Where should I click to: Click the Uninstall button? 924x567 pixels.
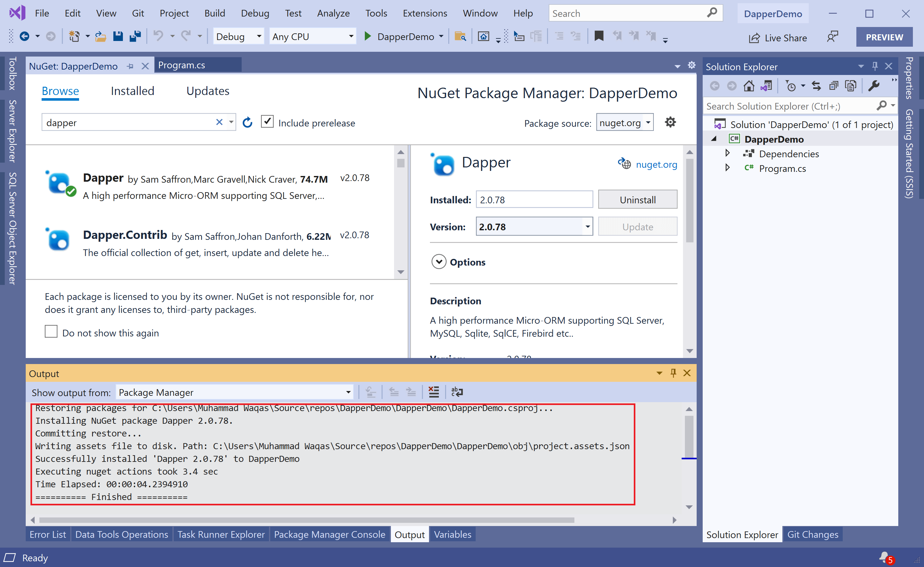637,199
